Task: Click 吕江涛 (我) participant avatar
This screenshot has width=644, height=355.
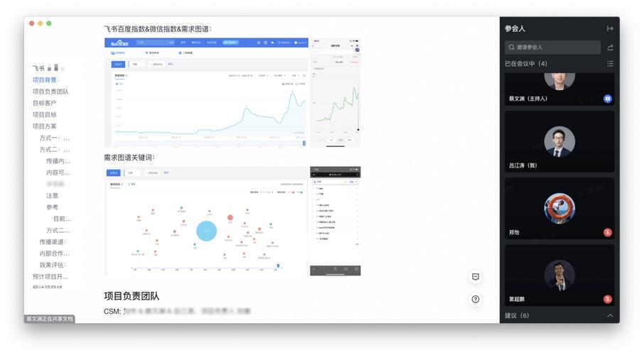Action: (559, 141)
